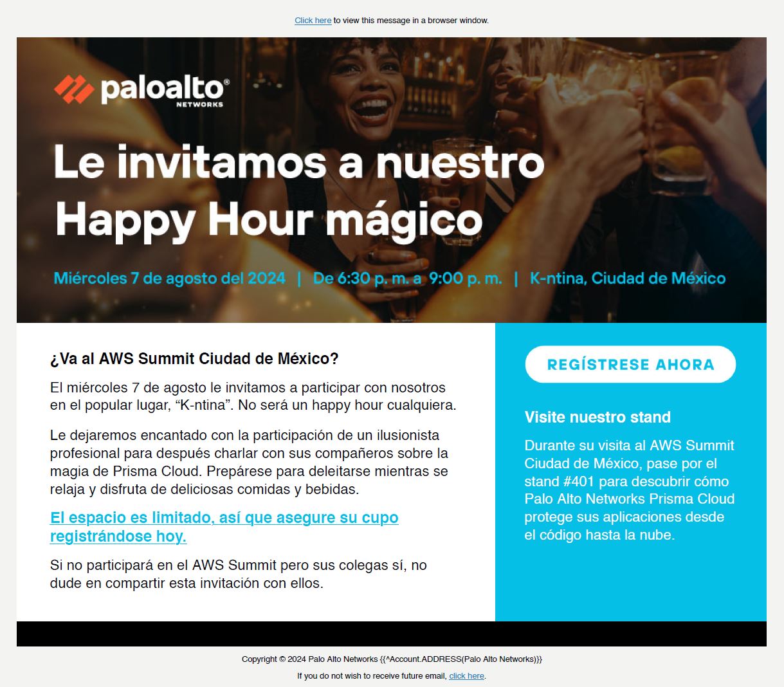Click the 'Visite nuestro stand' heading
The width and height of the screenshot is (784, 687).
597,417
